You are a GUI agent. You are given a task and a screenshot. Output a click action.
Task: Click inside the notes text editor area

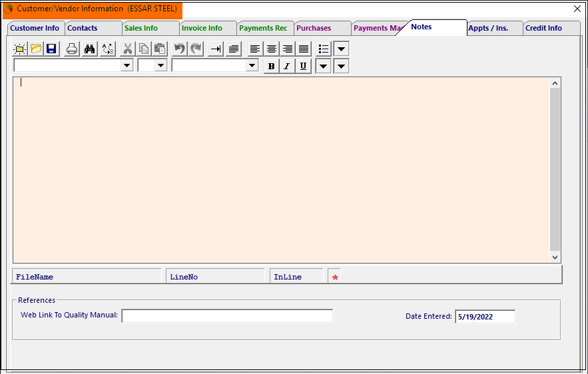(x=281, y=170)
